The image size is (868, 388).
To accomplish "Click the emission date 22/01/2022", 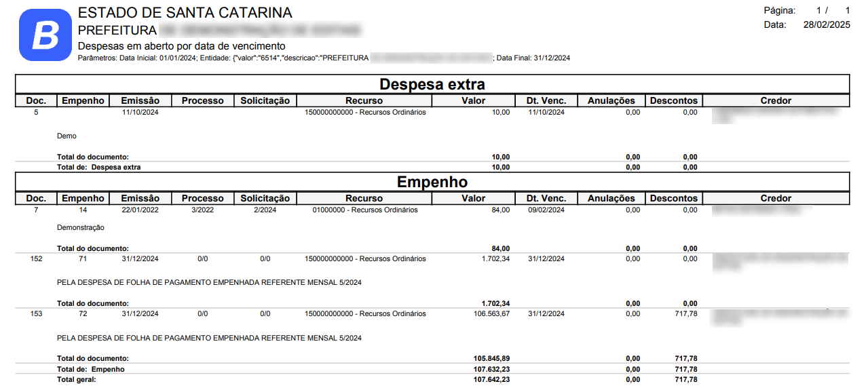I will [140, 210].
